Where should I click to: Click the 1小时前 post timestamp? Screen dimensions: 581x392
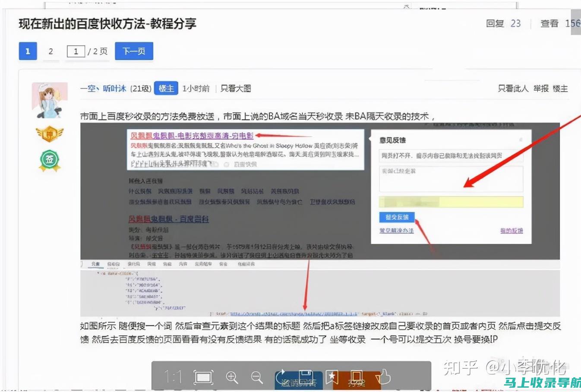tap(196, 89)
